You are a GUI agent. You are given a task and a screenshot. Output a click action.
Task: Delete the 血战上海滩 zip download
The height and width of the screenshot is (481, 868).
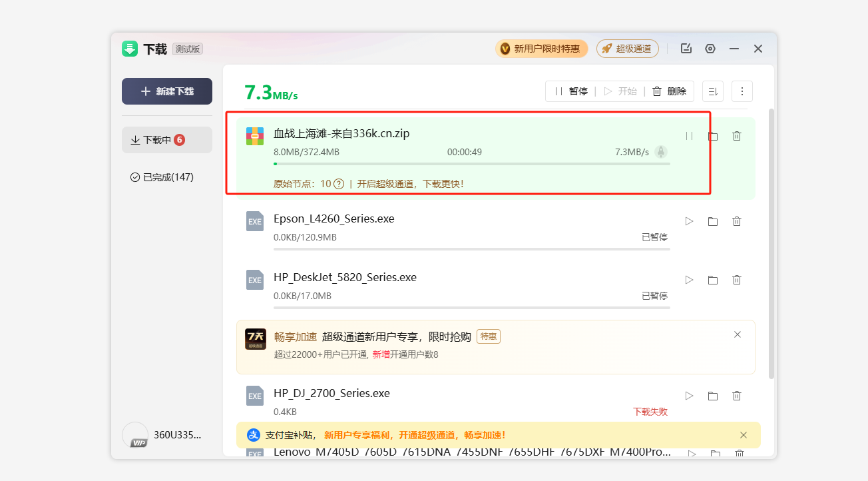coord(737,136)
